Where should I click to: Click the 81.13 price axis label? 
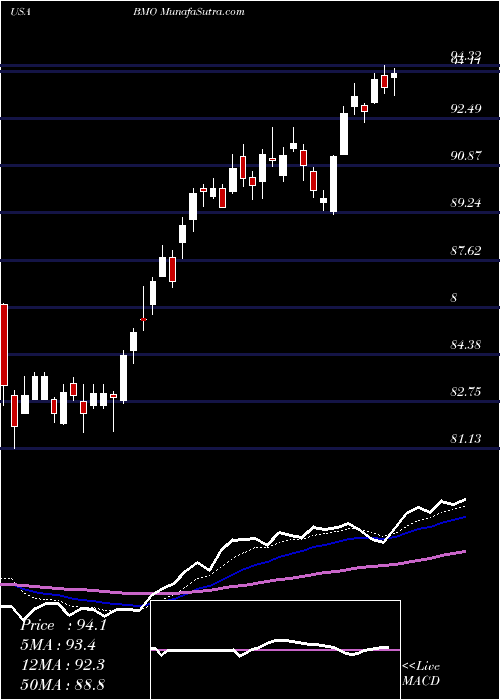(466, 439)
